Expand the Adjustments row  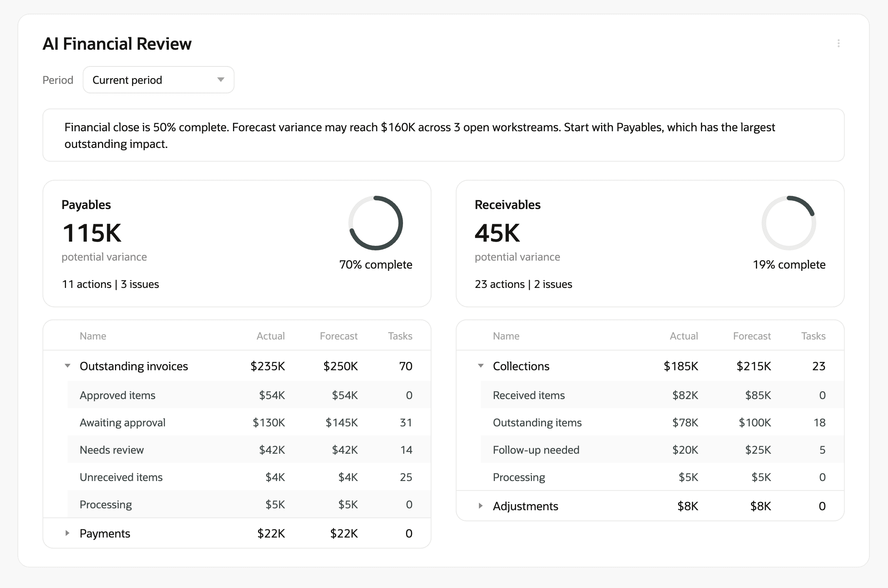[x=480, y=506]
